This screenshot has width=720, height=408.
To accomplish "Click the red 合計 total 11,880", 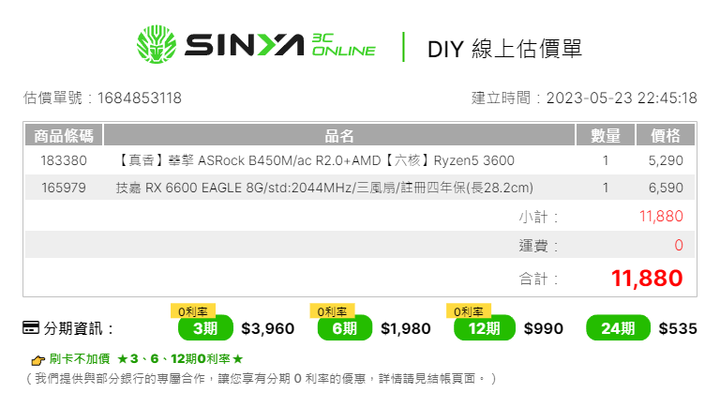I will 647,278.
